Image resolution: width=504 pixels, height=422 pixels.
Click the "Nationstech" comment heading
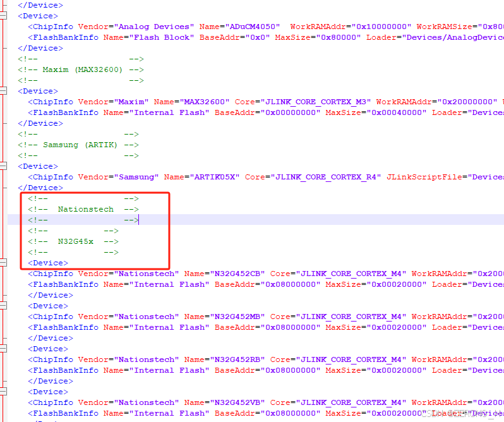click(86, 209)
